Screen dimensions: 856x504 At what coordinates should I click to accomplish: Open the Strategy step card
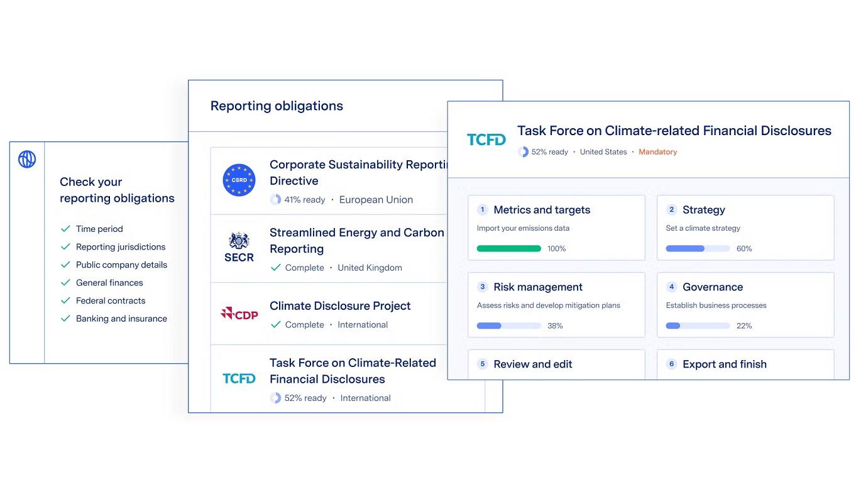click(745, 227)
